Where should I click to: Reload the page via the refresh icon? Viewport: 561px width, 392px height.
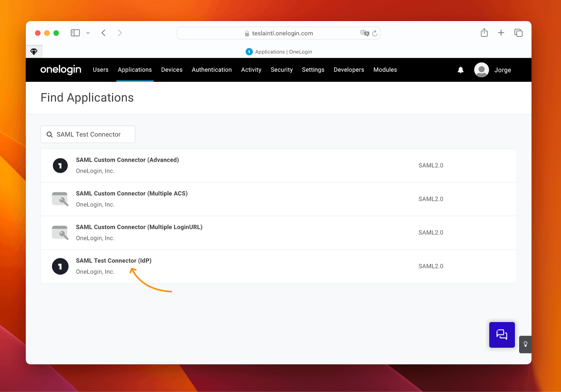[375, 33]
